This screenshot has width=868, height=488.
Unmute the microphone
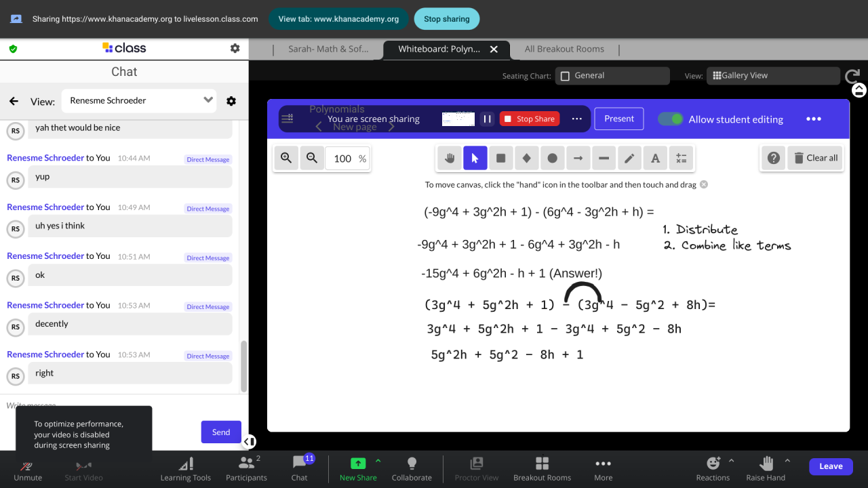click(27, 469)
